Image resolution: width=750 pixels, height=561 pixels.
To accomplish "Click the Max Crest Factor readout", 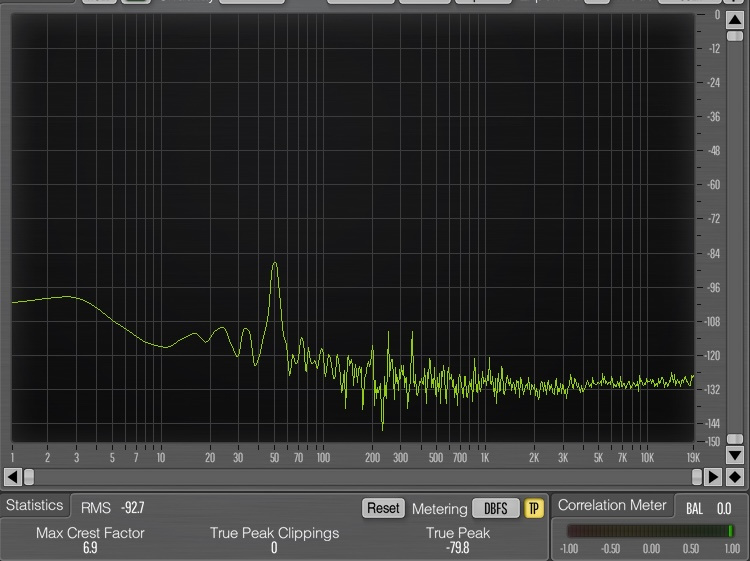I will pos(90,547).
